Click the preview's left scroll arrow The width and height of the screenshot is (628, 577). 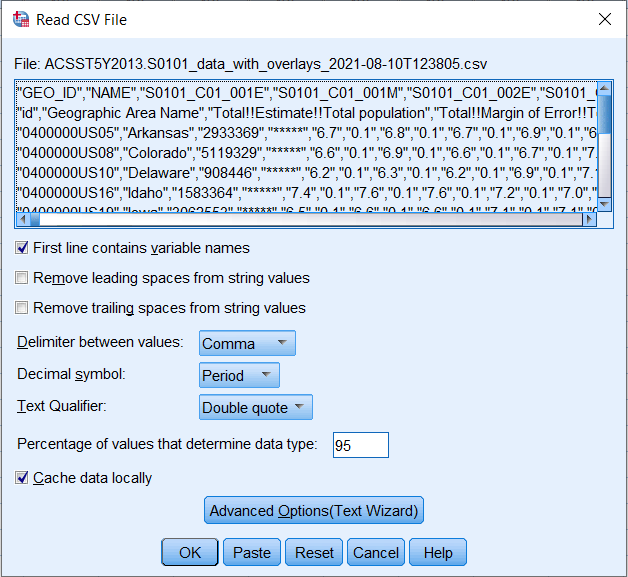click(24, 220)
